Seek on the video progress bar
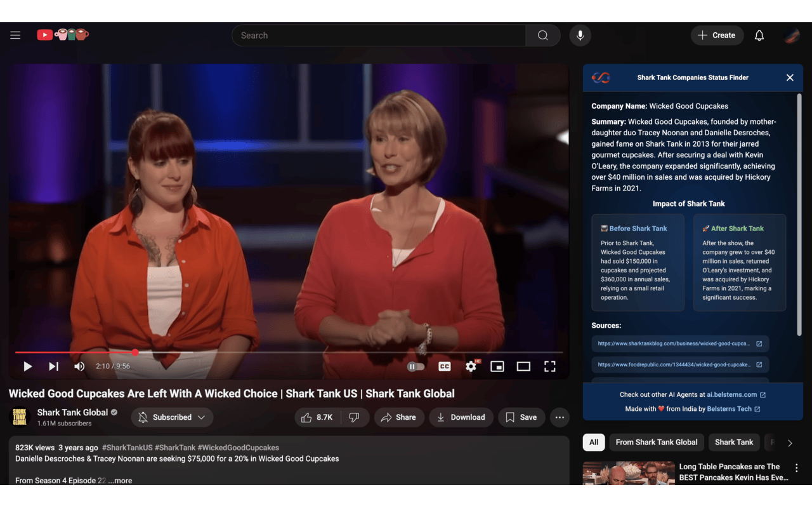 tap(289, 352)
